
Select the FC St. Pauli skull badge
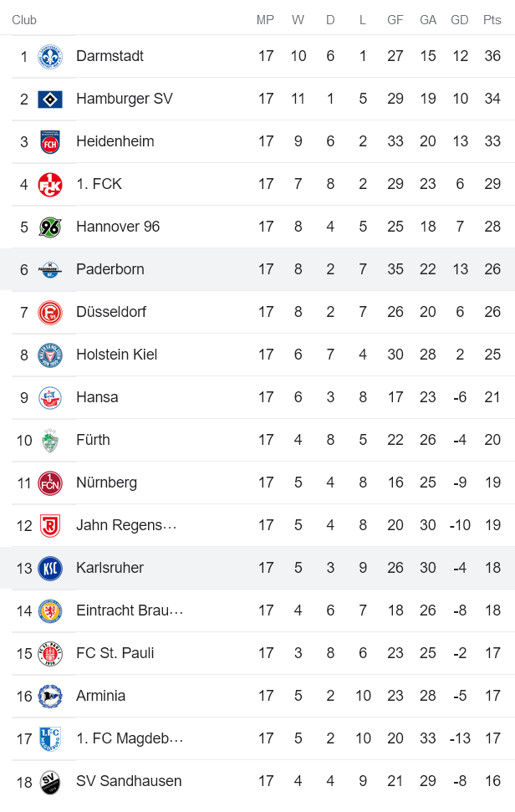pyautogui.click(x=49, y=652)
